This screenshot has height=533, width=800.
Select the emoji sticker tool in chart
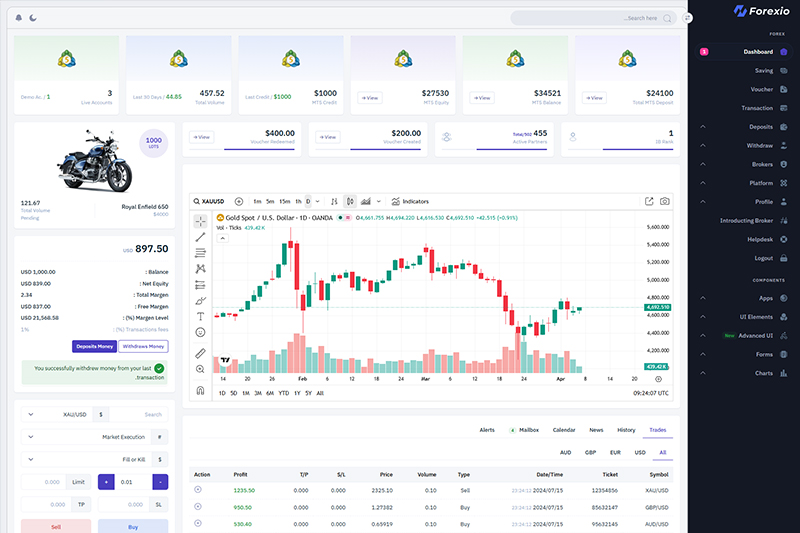pos(200,332)
